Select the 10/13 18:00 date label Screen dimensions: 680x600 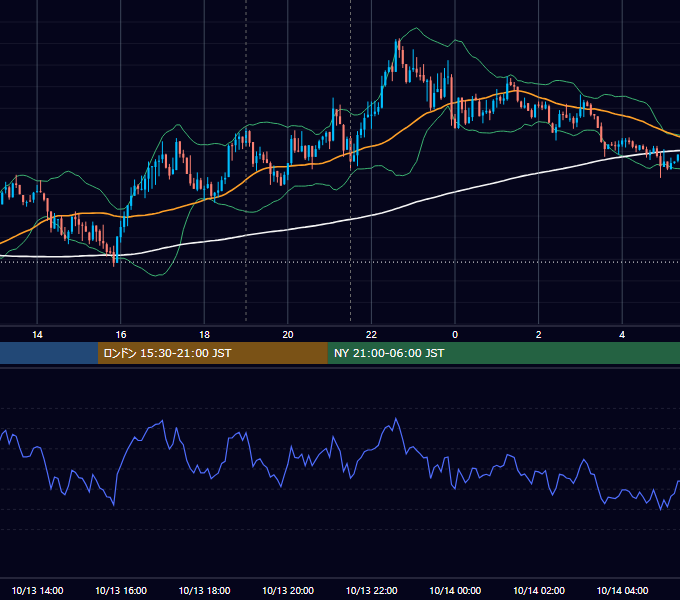click(x=204, y=590)
